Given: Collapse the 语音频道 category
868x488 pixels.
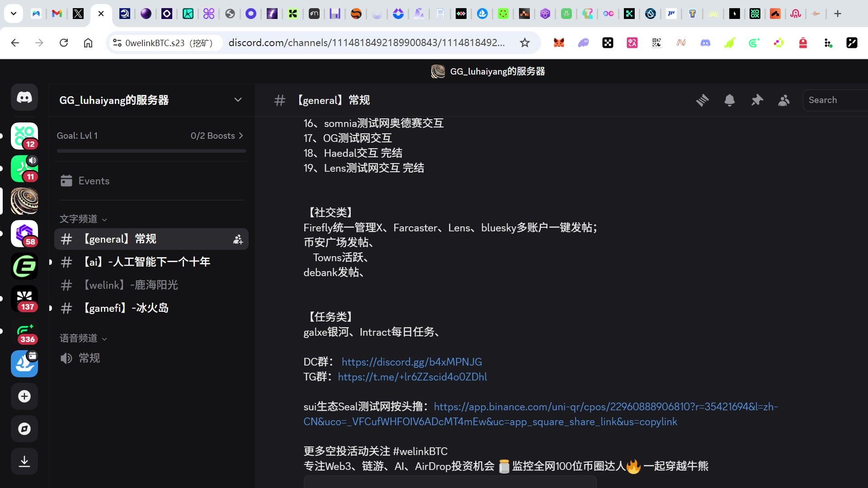Looking at the screenshot, I should (83, 338).
